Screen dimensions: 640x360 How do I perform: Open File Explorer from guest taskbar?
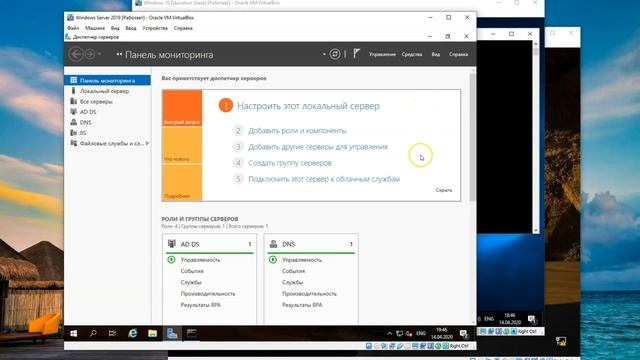[x=152, y=333]
